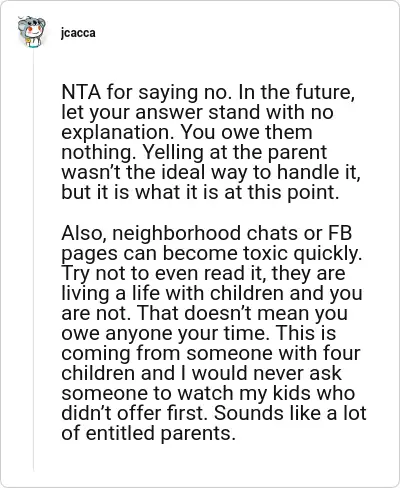Click the line 'but it is what it is at this point.'

point(200,192)
